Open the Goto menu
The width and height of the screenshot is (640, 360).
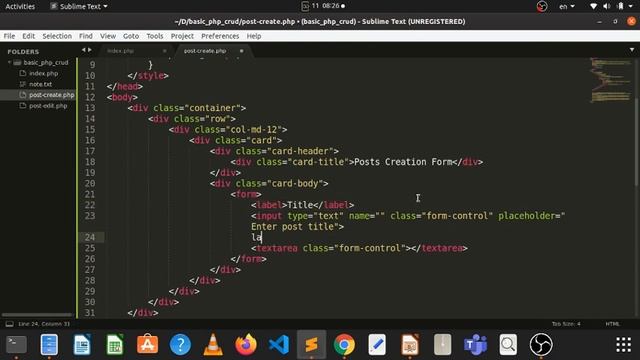[x=131, y=36]
